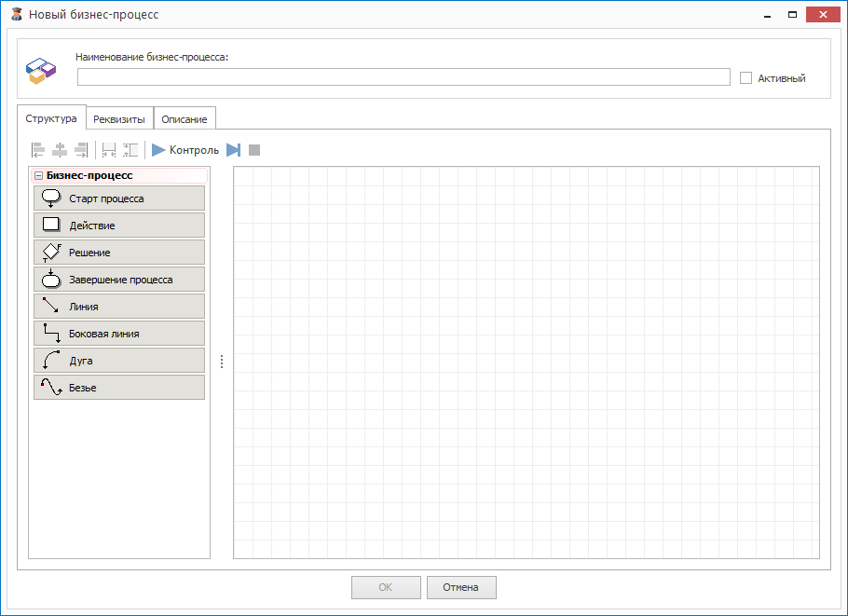The height and width of the screenshot is (616, 848).
Task: Select the Линия connector tool
Action: pyautogui.click(x=119, y=306)
